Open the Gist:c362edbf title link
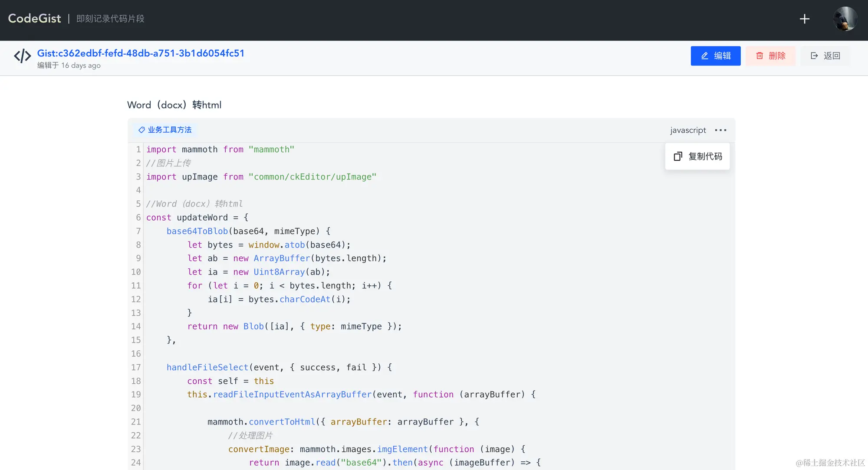The width and height of the screenshot is (868, 470). click(x=141, y=53)
